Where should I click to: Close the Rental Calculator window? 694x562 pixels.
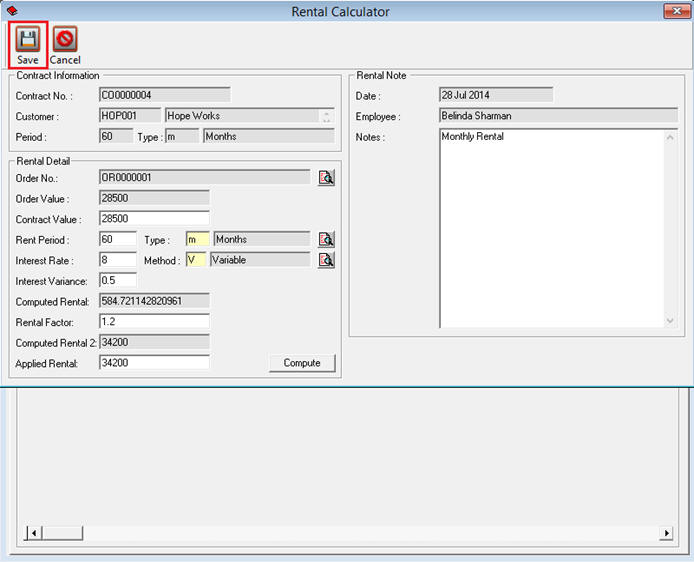click(677, 11)
